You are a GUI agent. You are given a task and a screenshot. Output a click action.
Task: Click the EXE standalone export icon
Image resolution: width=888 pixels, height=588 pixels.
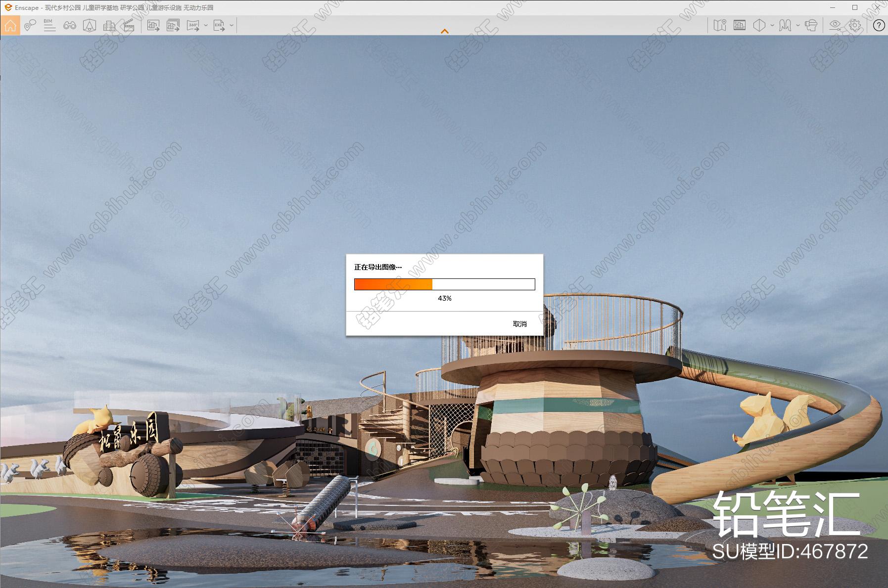pos(219,25)
